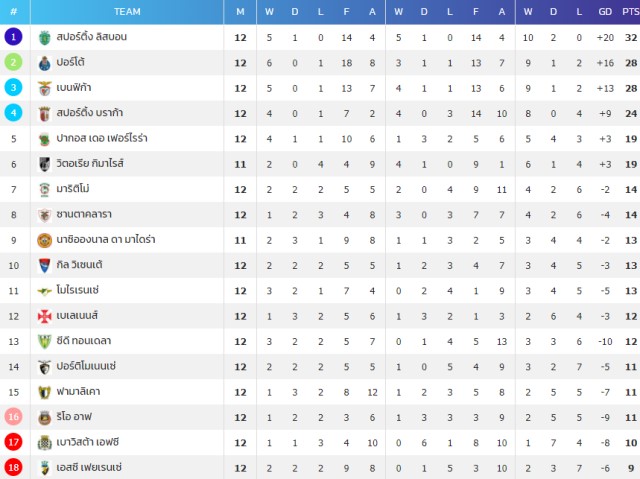Sort by the GD column header

[x=604, y=12]
